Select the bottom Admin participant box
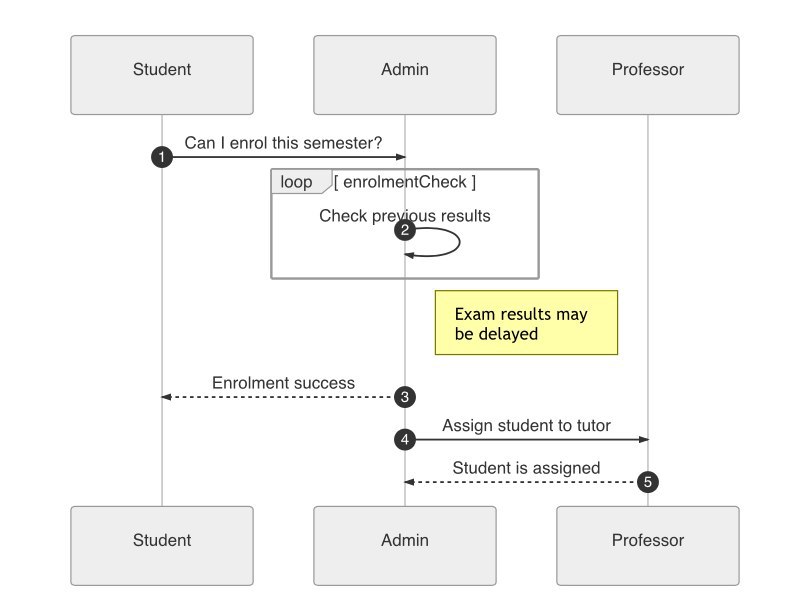Image resolution: width=811 pixels, height=611 pixels. pos(405,546)
